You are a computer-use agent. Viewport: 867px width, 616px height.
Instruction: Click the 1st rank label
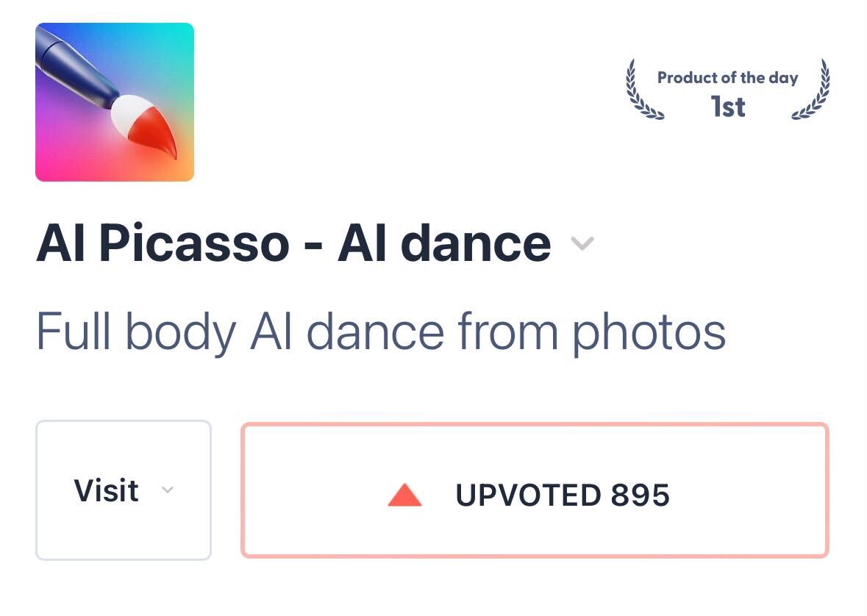click(x=728, y=107)
